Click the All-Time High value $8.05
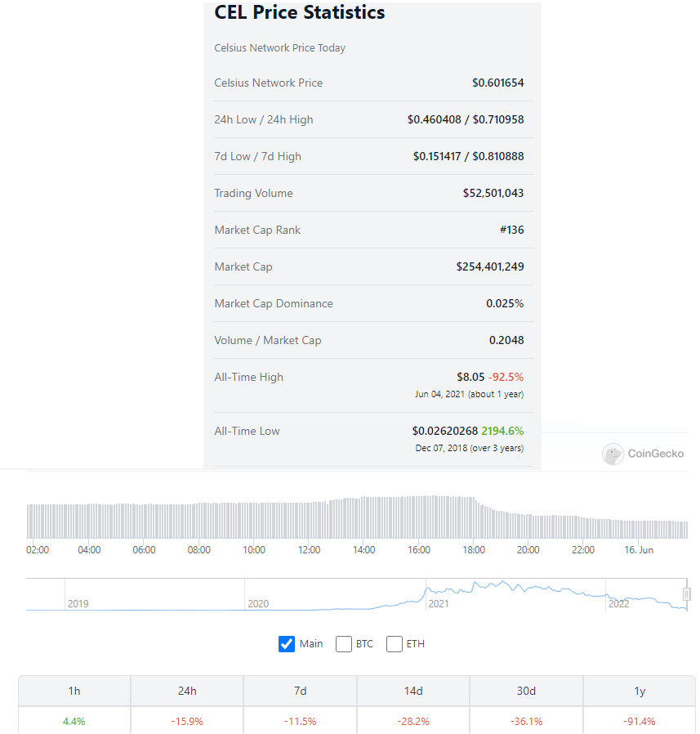 tap(470, 378)
